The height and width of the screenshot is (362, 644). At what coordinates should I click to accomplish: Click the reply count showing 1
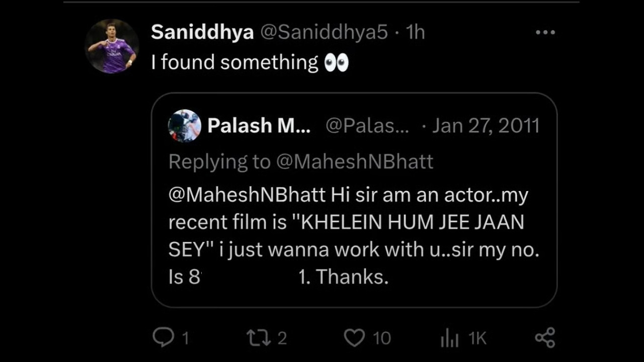click(186, 338)
